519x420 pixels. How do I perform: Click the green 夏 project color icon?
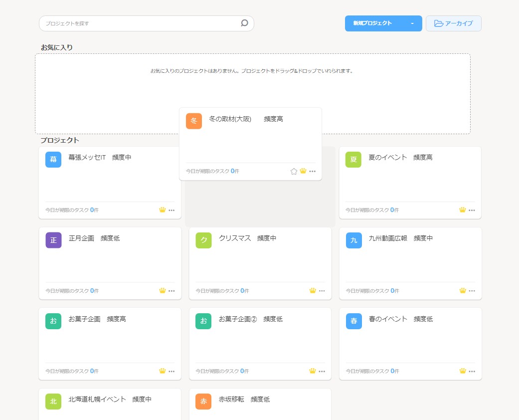tap(353, 160)
